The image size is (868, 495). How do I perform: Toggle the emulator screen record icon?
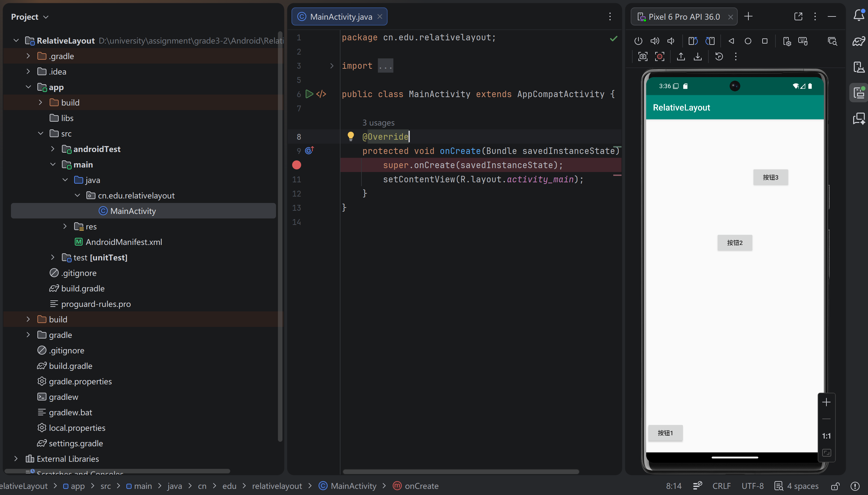coord(659,56)
